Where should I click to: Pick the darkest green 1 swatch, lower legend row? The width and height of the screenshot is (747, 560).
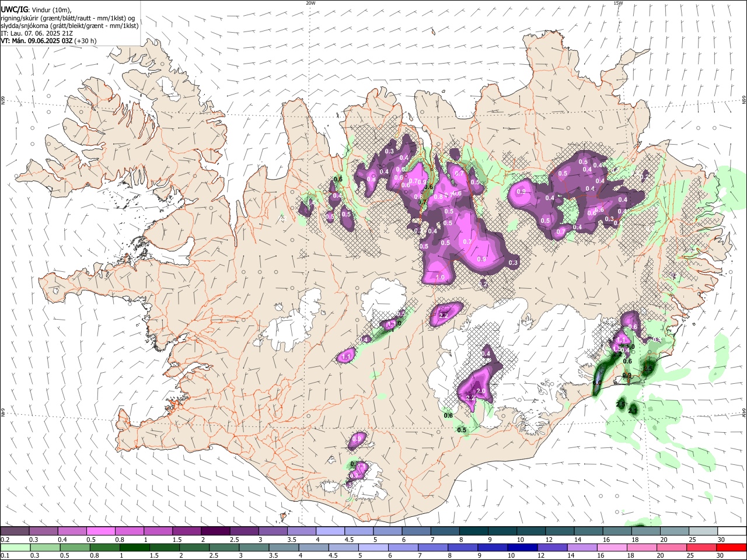pyautogui.click(x=135, y=548)
